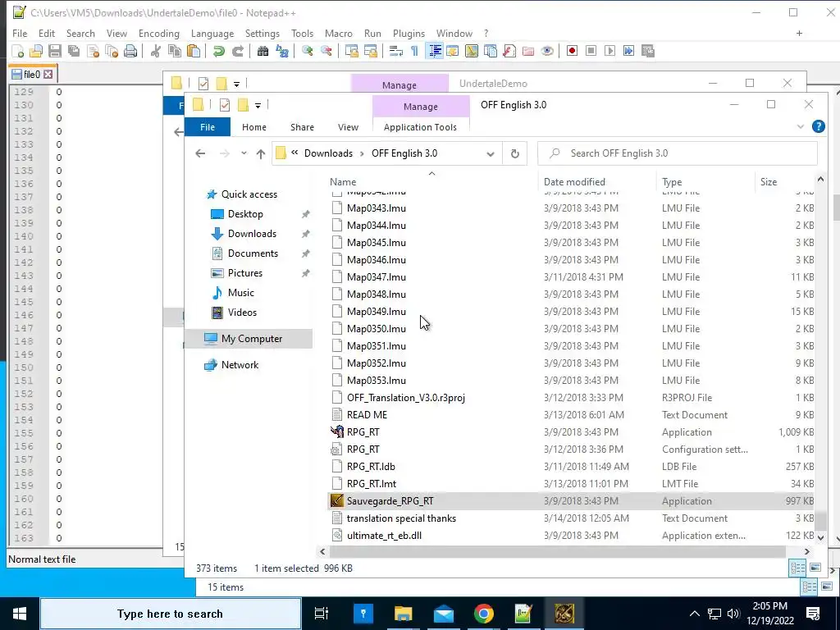Select Pictures in the navigation pane
840x630 pixels.
point(245,273)
